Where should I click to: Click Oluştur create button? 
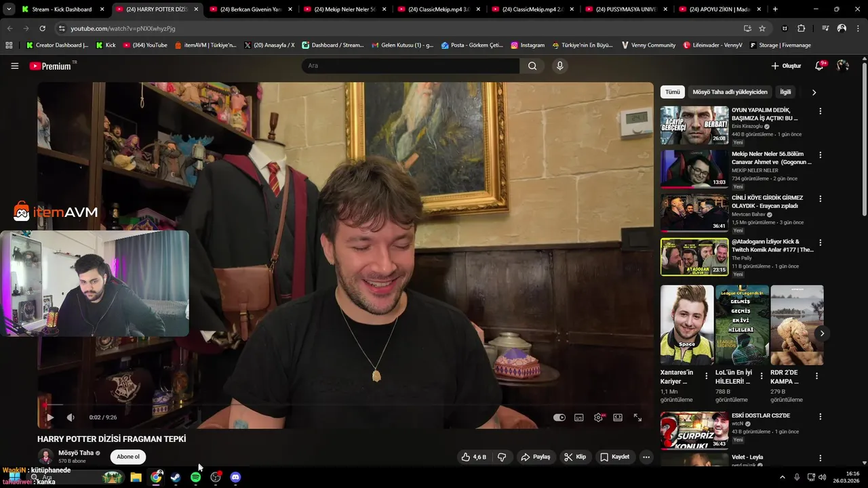[x=786, y=66]
